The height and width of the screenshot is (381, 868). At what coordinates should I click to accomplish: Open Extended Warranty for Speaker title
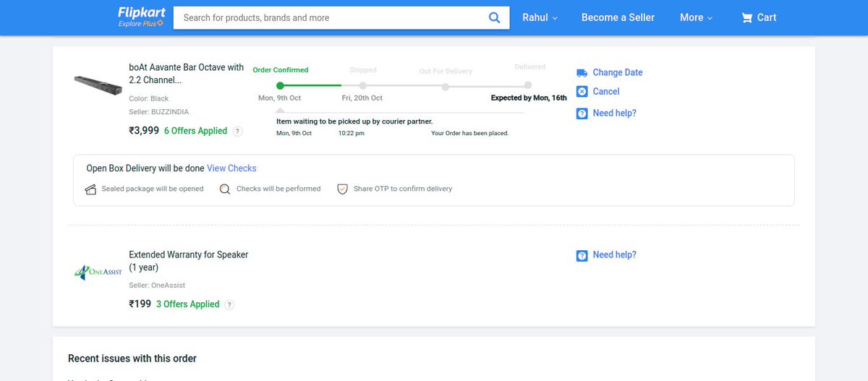point(189,261)
